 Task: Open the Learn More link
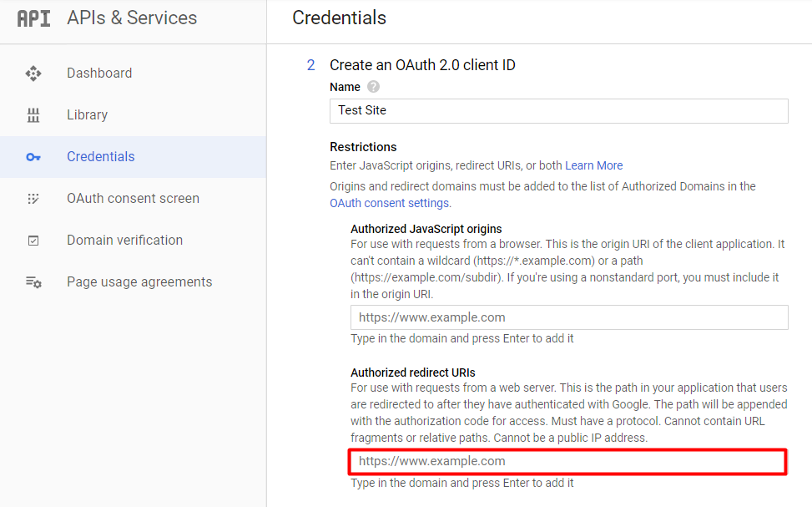593,165
